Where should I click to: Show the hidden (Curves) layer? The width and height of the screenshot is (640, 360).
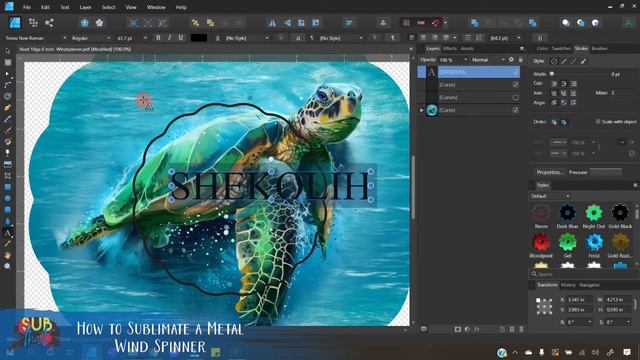pos(516,97)
